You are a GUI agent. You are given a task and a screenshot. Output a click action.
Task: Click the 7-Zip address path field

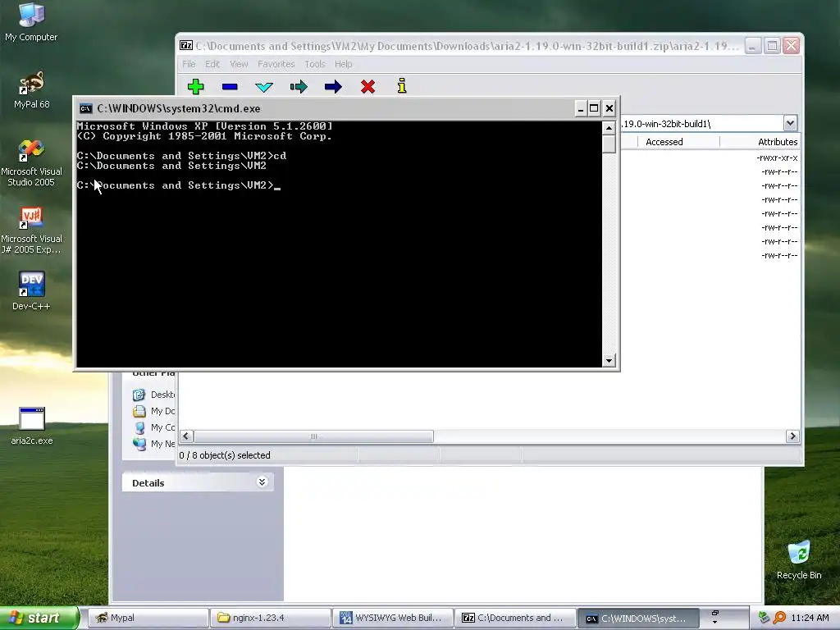pos(702,123)
